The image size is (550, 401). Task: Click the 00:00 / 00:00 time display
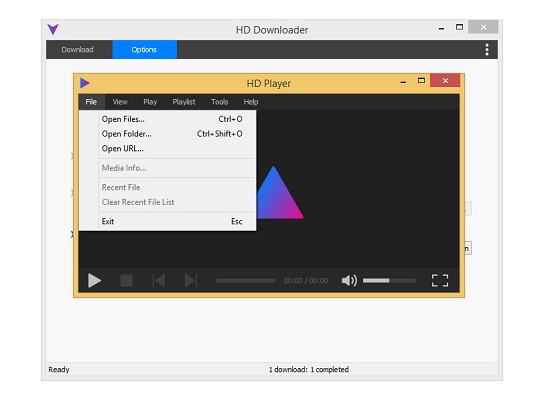click(306, 281)
